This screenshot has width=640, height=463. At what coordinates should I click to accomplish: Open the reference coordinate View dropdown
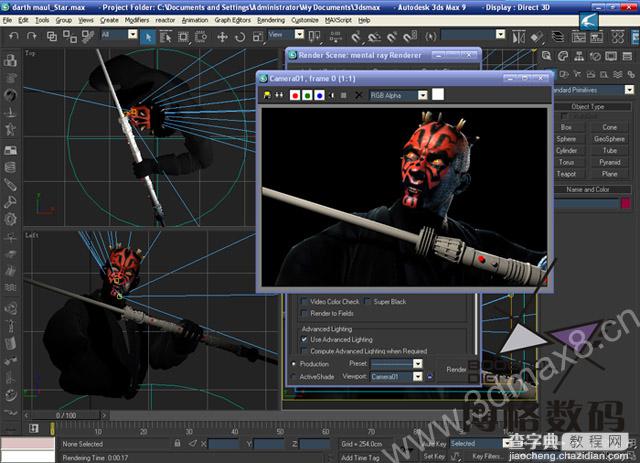tap(300, 34)
